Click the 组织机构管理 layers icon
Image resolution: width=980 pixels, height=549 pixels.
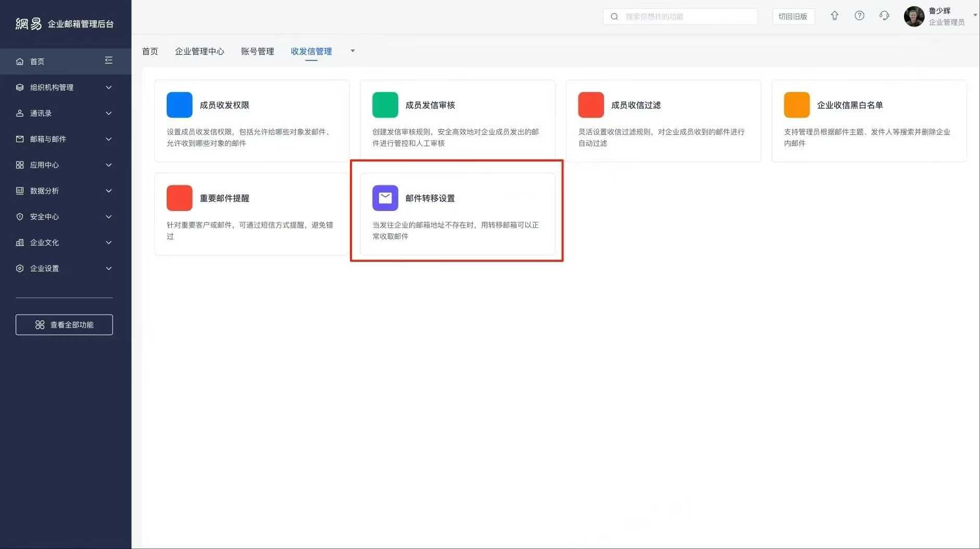(20, 88)
